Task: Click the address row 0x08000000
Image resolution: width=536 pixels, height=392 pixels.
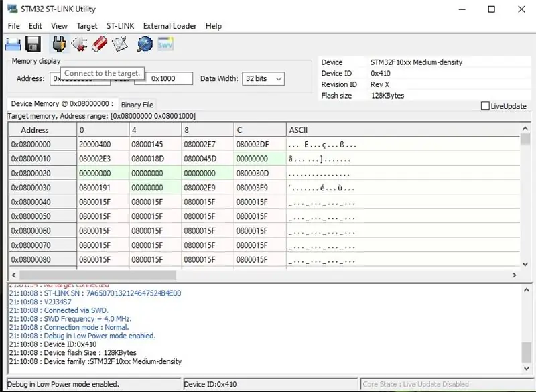Action: tap(42, 145)
